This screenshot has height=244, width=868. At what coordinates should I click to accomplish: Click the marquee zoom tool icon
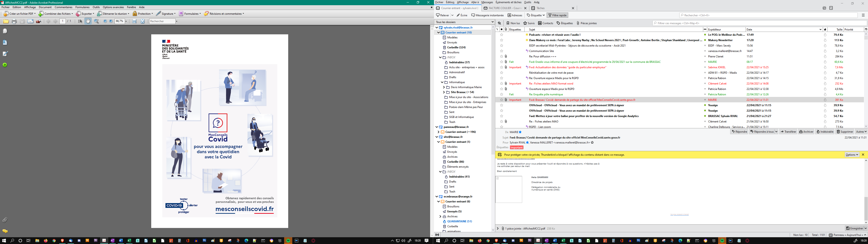point(97,21)
